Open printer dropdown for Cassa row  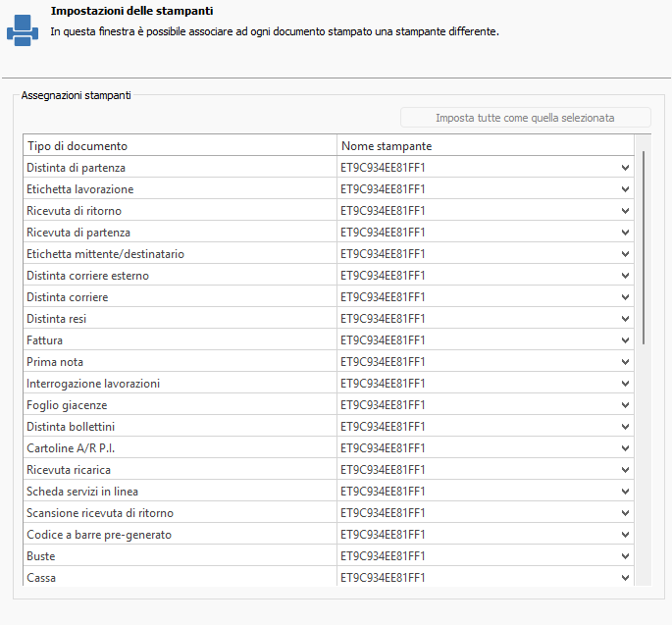[625, 578]
